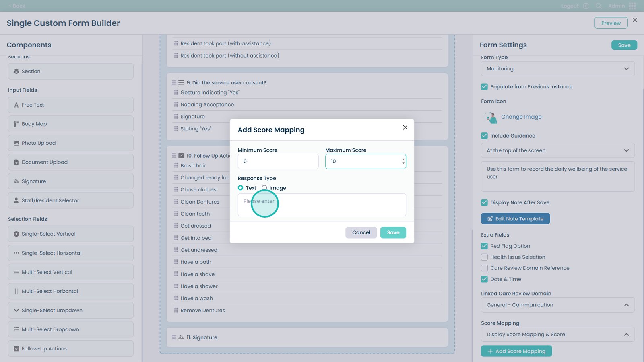Click the 'Please enter' response text area

[322, 205]
